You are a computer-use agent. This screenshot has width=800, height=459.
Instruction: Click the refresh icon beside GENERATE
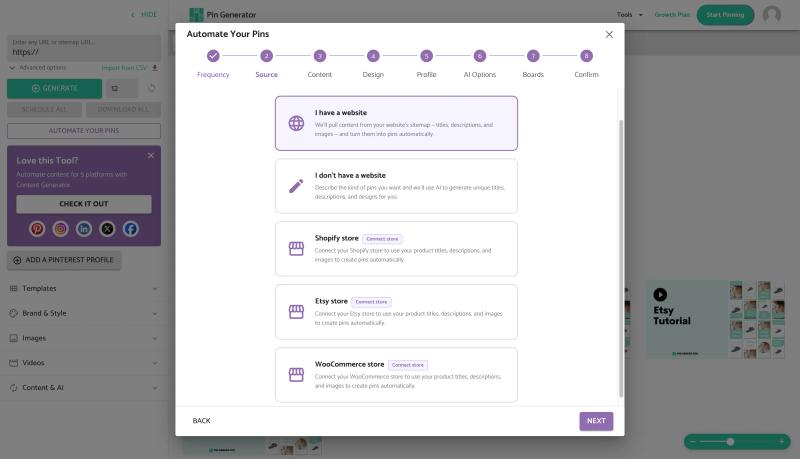pos(152,88)
